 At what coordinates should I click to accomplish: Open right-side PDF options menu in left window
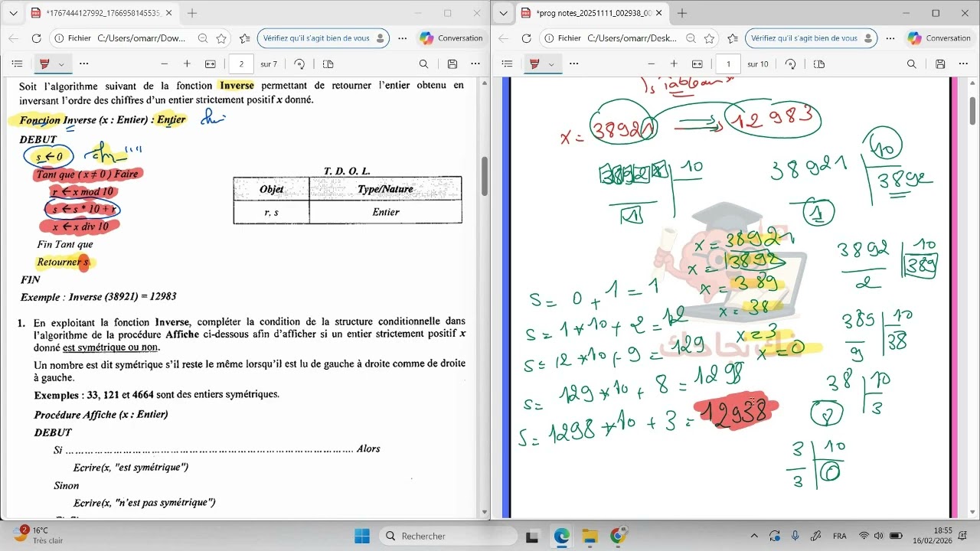click(x=476, y=64)
